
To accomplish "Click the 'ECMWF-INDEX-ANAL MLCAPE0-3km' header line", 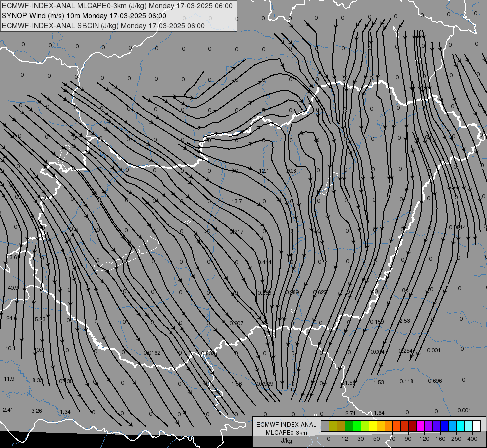I will 117,6.
